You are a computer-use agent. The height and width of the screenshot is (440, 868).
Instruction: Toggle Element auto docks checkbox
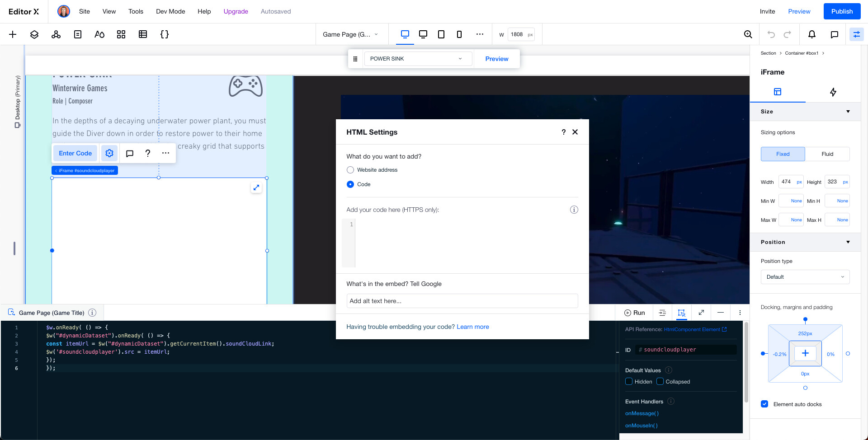tap(764, 404)
